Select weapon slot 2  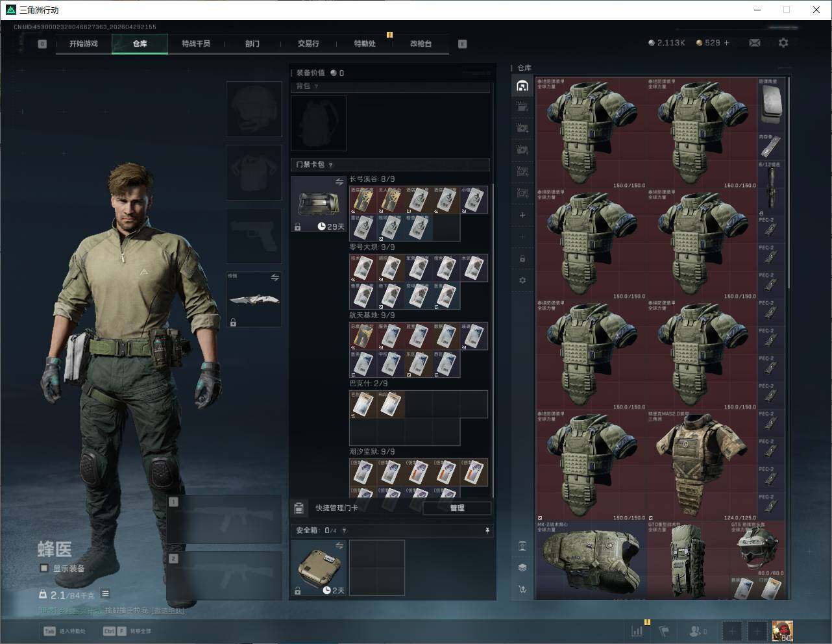[225, 576]
